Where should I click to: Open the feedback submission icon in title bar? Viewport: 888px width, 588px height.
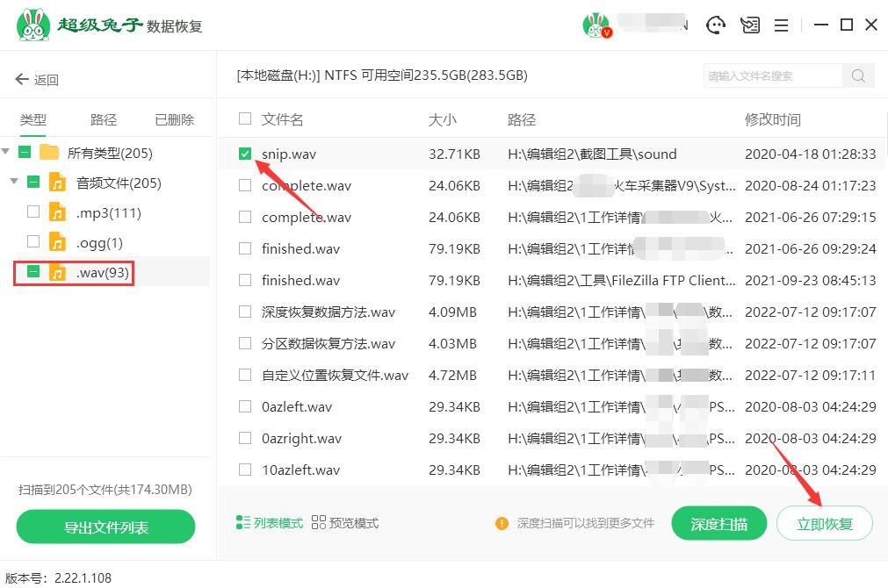[x=749, y=25]
